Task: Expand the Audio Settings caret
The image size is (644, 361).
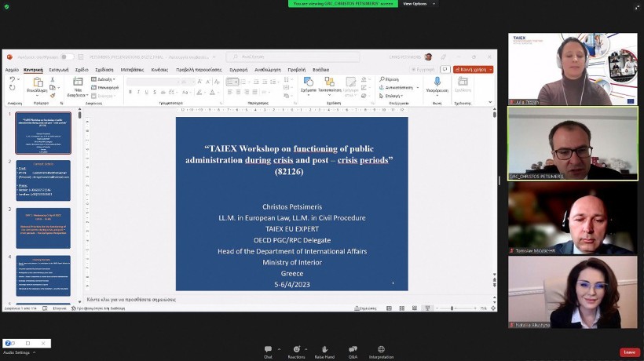Action: click(34, 352)
